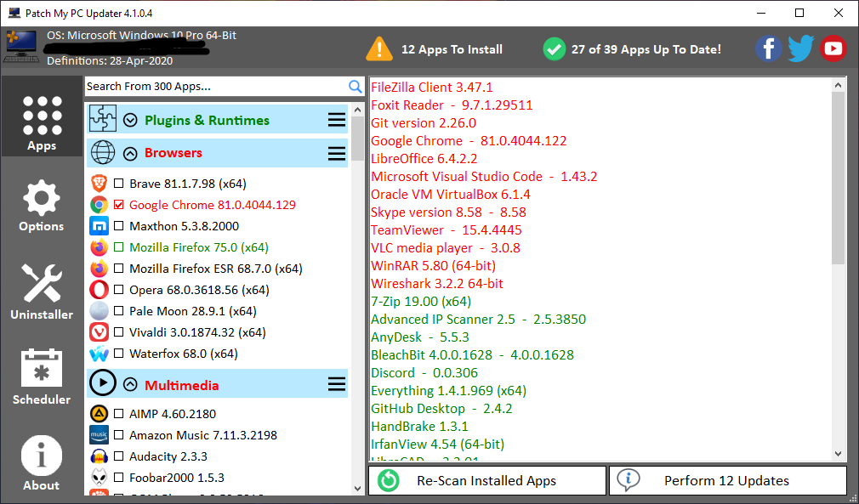Check the Vivaldi 3.0.1874.32 checkbox
This screenshot has height=504, width=859.
(x=118, y=332)
